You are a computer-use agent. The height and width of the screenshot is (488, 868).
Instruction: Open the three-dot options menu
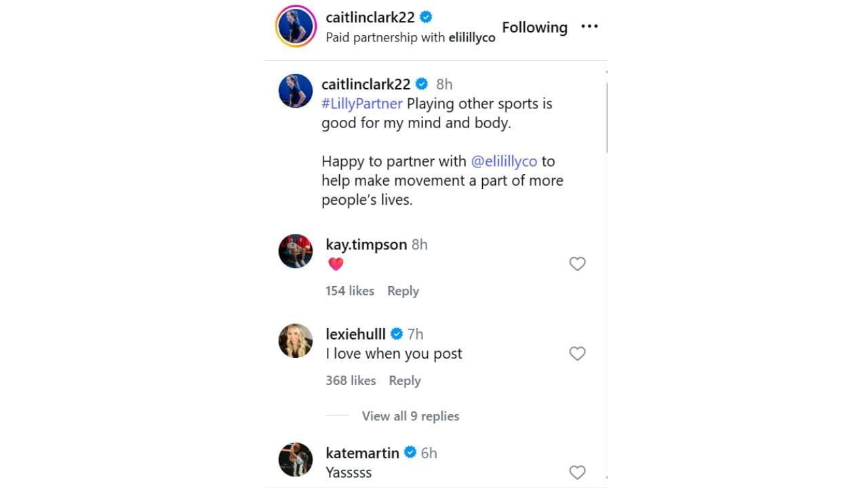click(x=589, y=26)
